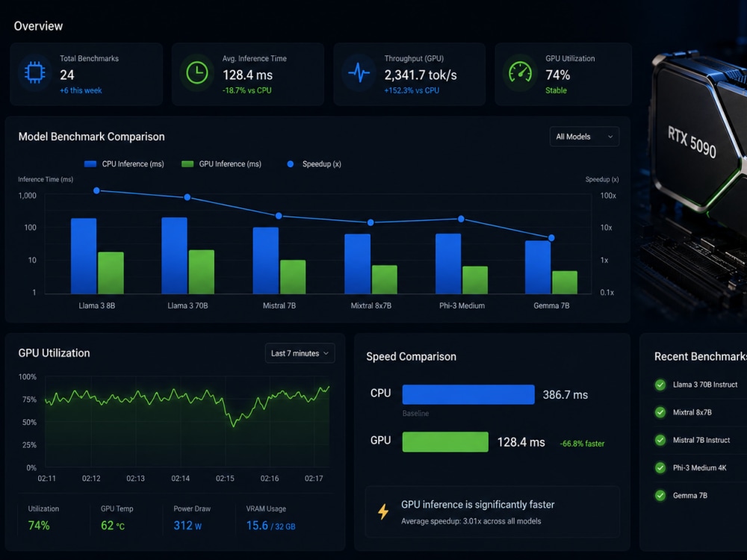Click the gauge icon for GPU Utilization card
Viewport: 747px width, 560px height.
[520, 73]
